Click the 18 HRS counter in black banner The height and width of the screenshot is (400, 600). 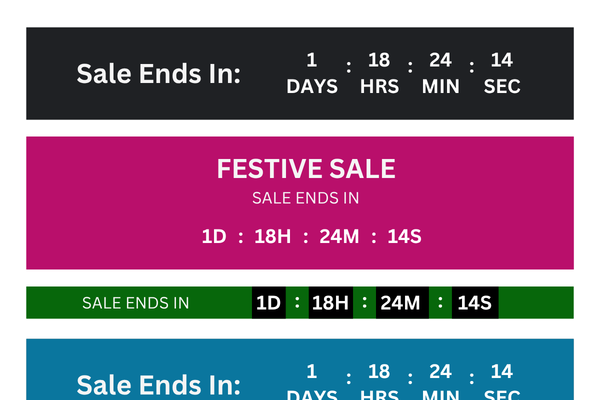pyautogui.click(x=379, y=73)
